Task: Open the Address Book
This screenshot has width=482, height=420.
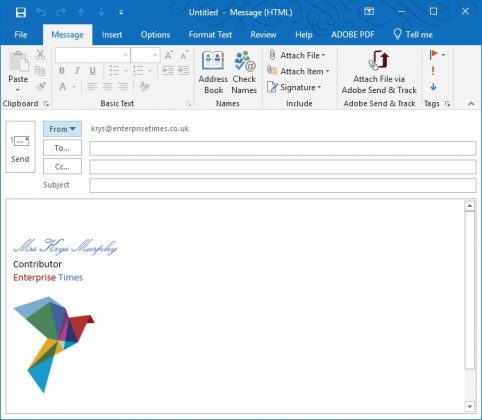Action: 213,72
